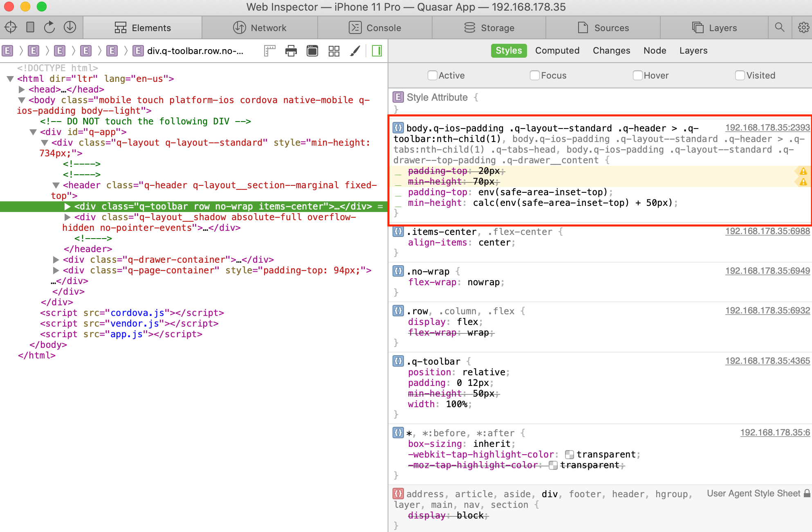Expand the q-drawer-container div
Image resolution: width=812 pixels, height=532 pixels.
[56, 259]
